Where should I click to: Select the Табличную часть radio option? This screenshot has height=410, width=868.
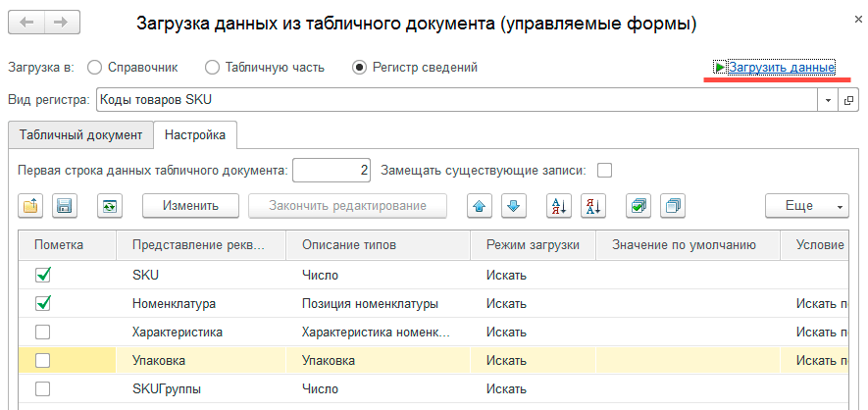(213, 68)
